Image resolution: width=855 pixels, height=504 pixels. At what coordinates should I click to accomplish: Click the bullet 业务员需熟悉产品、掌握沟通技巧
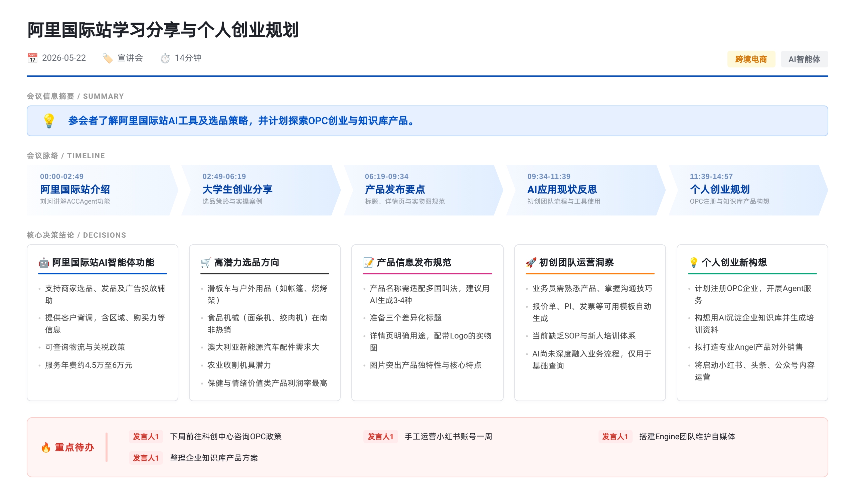coord(592,288)
